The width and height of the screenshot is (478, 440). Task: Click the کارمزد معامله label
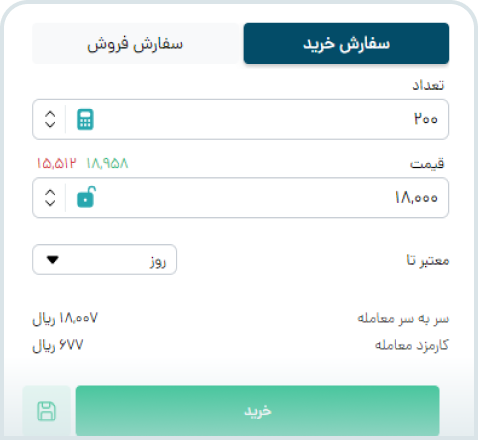point(412,345)
